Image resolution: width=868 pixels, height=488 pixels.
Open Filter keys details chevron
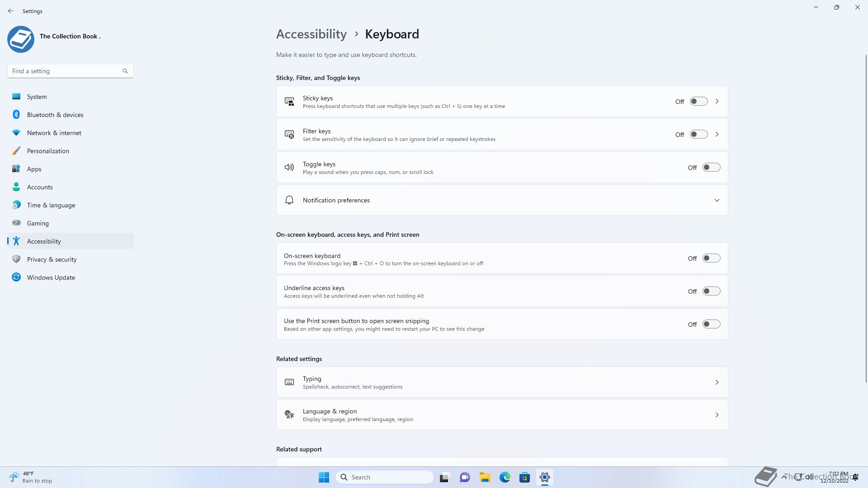click(717, 134)
